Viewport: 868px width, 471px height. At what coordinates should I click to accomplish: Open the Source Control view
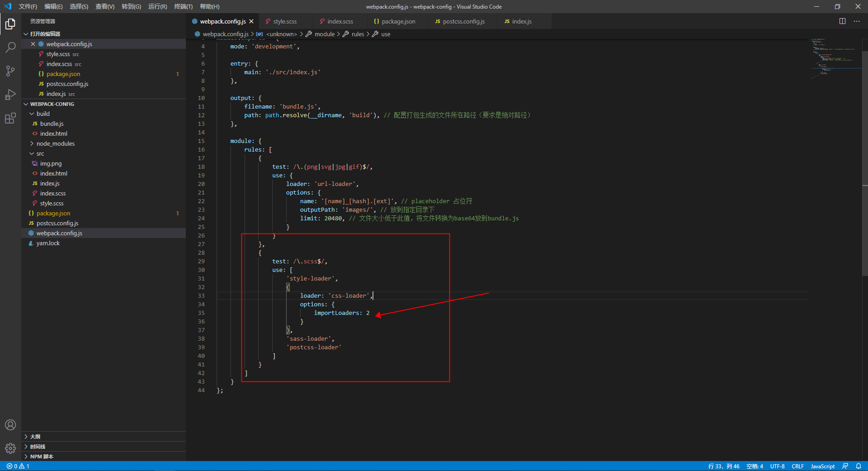pos(10,71)
